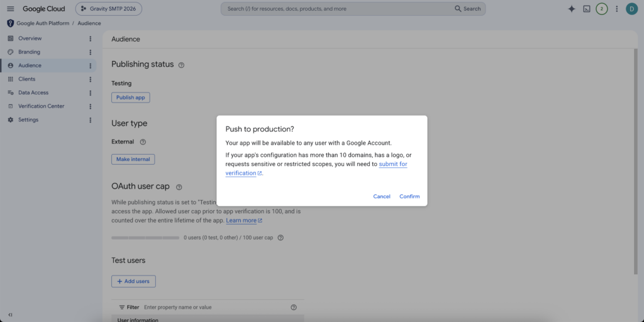The height and width of the screenshot is (322, 644).
Task: Click the User information column header
Action: pos(138,319)
